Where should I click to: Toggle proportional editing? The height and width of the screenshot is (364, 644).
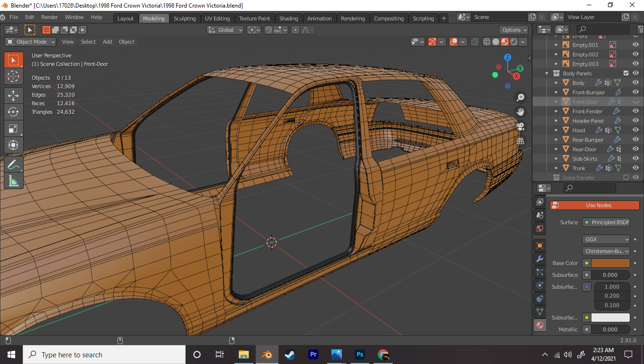[295, 30]
